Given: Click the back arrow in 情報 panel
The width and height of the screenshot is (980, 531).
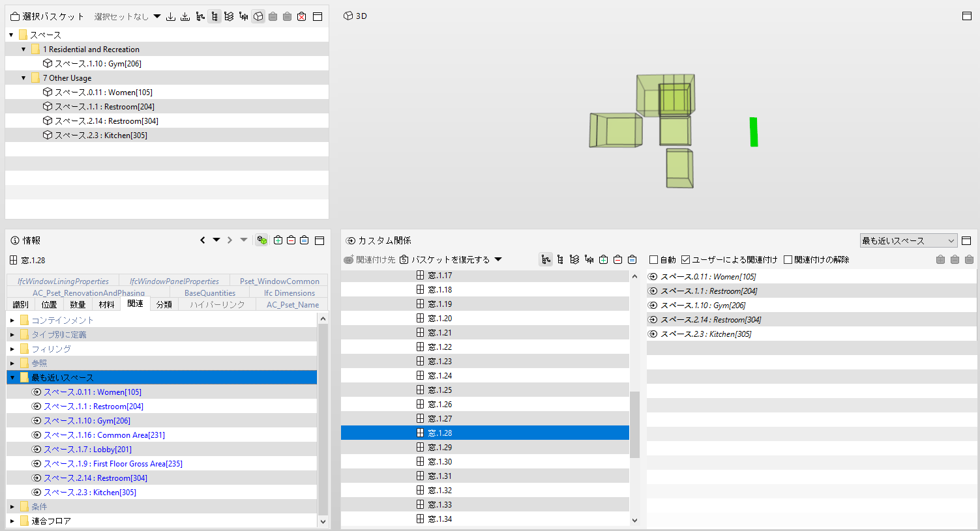Looking at the screenshot, I should point(203,240).
